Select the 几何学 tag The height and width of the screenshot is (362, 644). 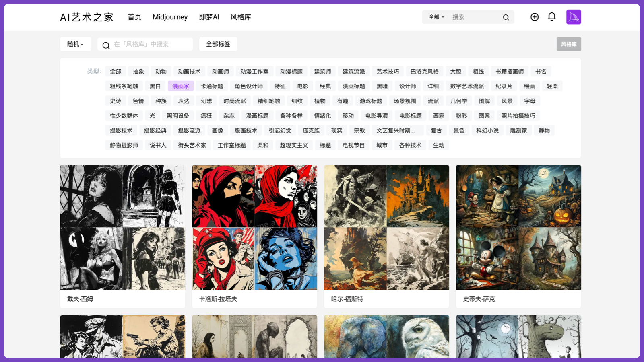(x=459, y=101)
